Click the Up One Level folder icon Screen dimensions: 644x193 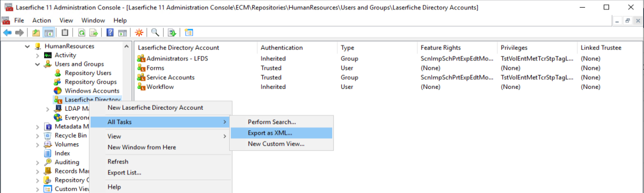click(x=36, y=33)
